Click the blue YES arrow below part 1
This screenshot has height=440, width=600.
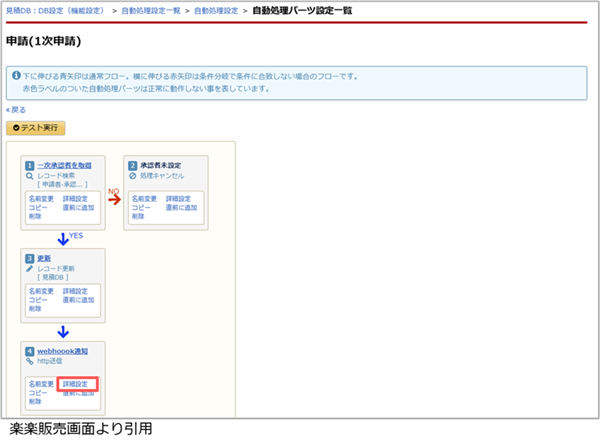click(61, 238)
